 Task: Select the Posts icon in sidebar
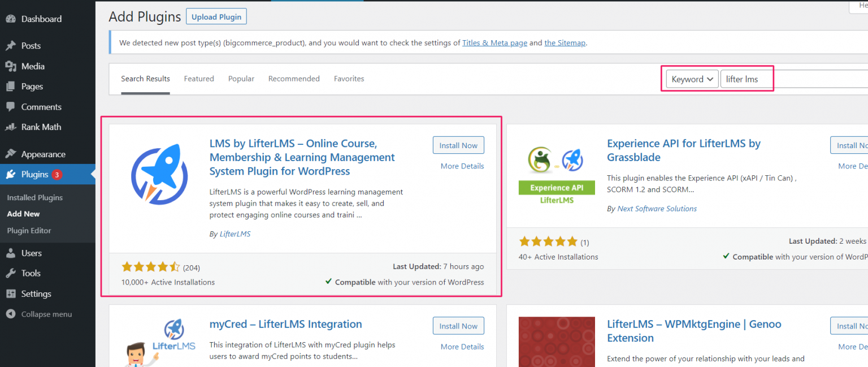click(11, 45)
